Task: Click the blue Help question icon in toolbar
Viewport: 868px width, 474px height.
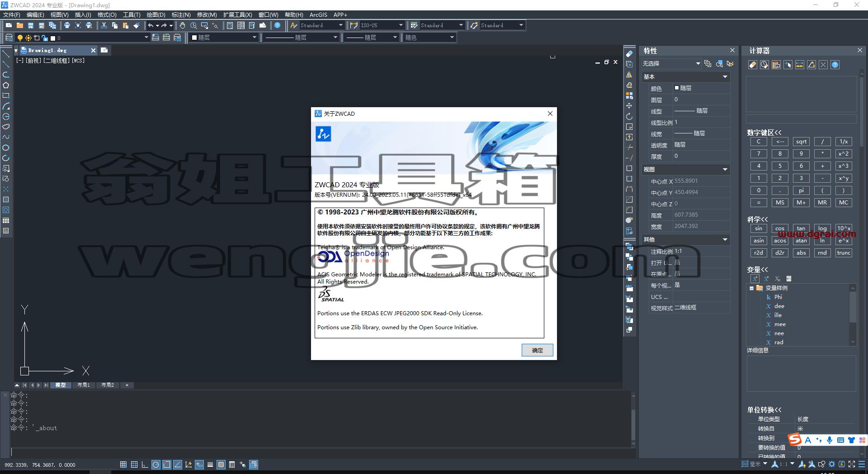Action: 278,25
